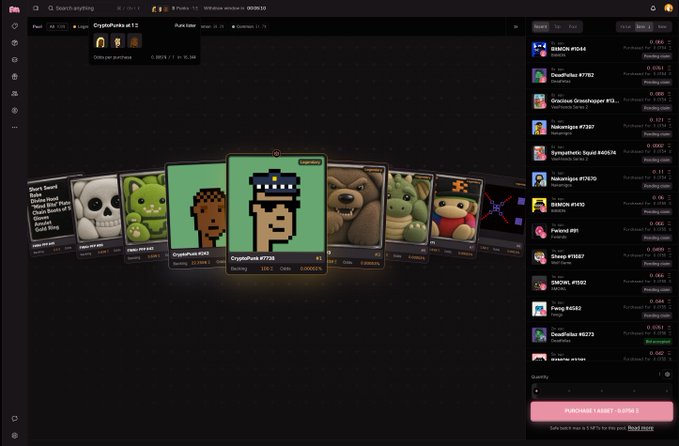Click the gift box icon in left sidebar
Screen dimensions: 679x446
coord(15,77)
